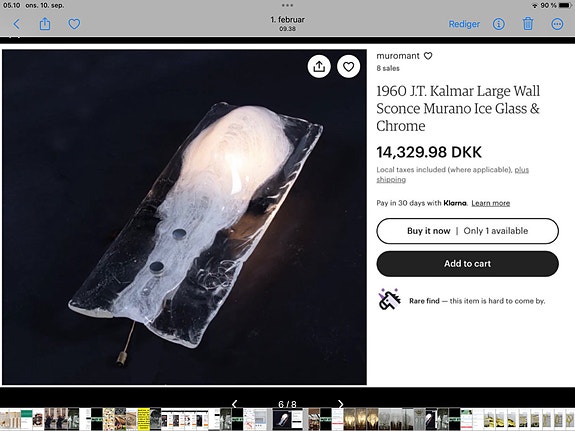Tap the three dots multitasking indicator at the top
Screen dimensions: 575x431
[288, 6]
